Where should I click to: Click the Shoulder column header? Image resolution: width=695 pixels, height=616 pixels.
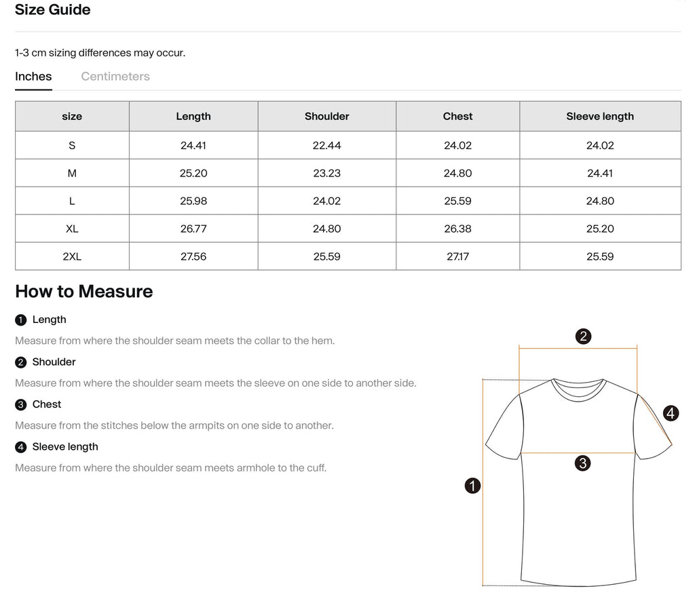point(326,116)
